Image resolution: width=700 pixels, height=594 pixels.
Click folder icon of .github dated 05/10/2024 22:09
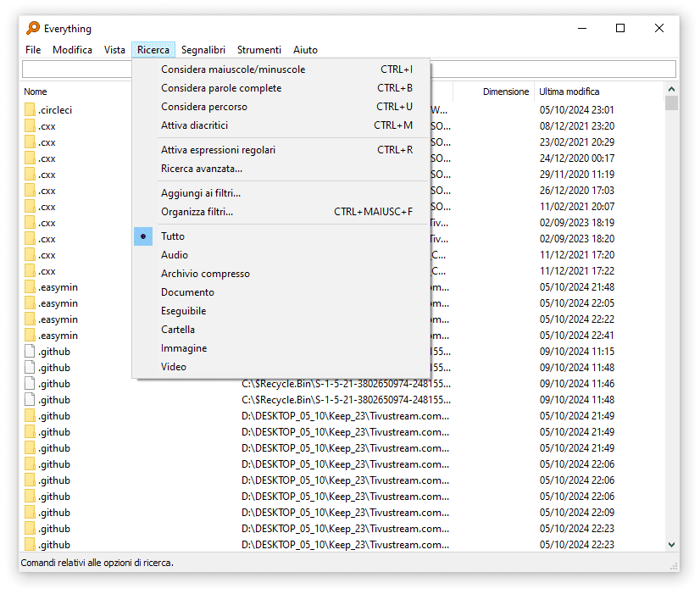point(30,513)
